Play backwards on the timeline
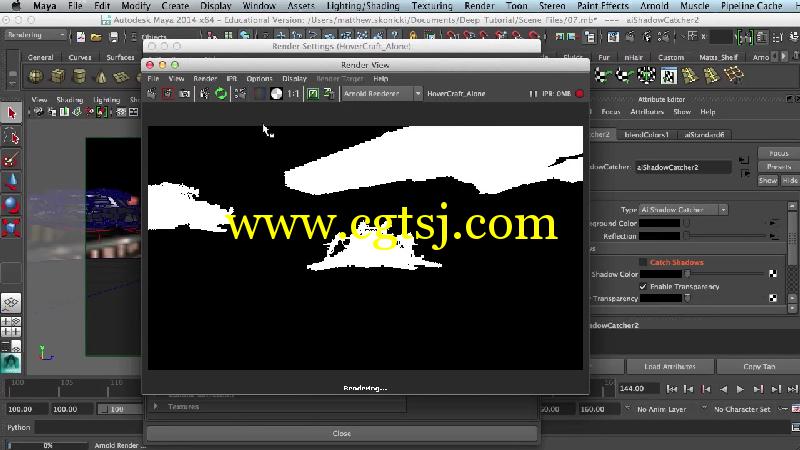The height and width of the screenshot is (450, 800). coord(723,389)
